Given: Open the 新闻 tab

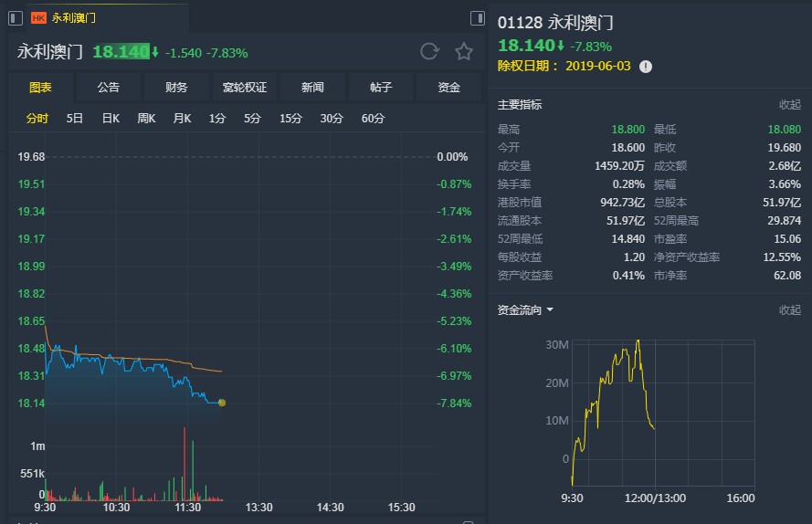Looking at the screenshot, I should tap(312, 88).
